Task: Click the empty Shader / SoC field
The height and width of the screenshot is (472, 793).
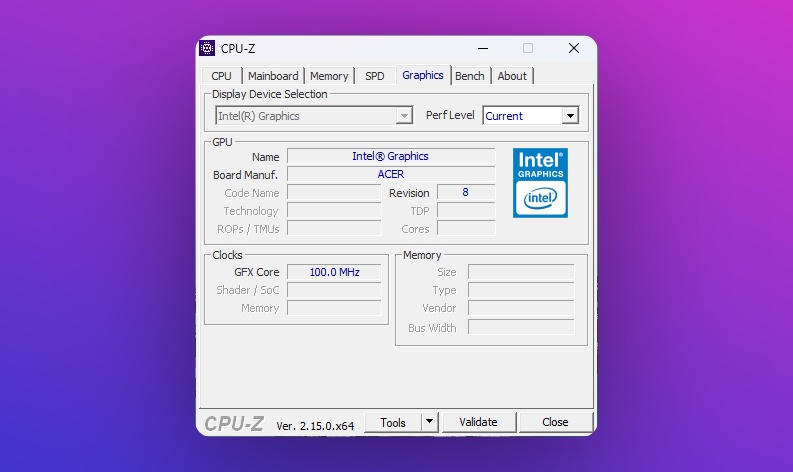Action: tap(334, 290)
